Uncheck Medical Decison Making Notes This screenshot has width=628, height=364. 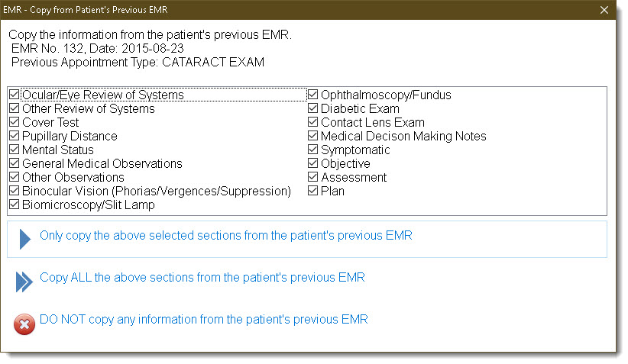(x=312, y=136)
